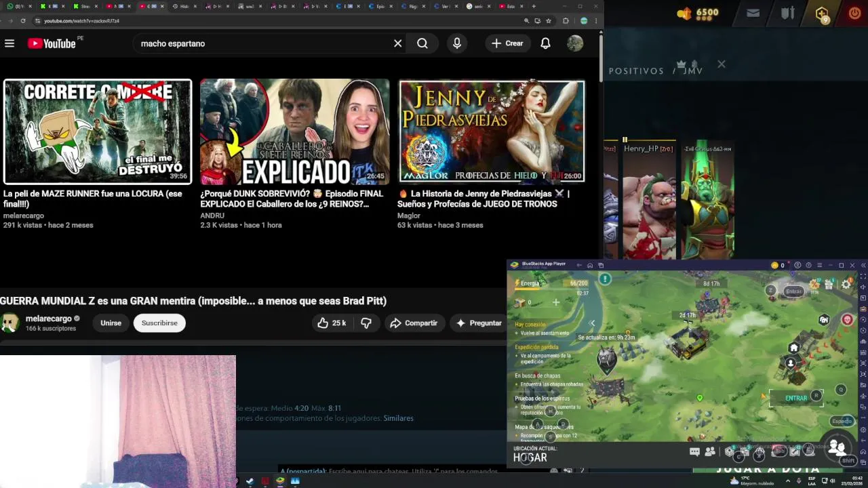This screenshot has width=868, height=488.
Task: Open game chat speech bubble icon
Action: [x=694, y=451]
